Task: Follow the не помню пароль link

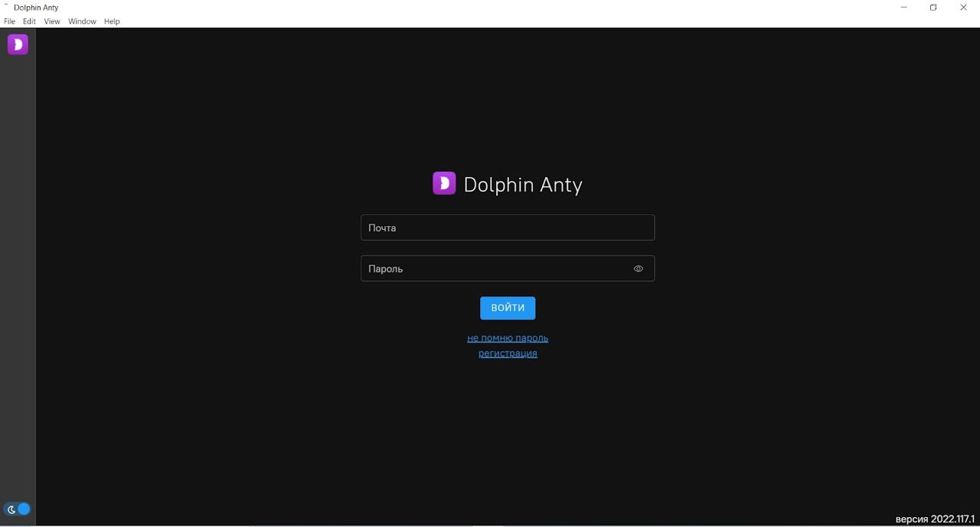Action: 508,338
